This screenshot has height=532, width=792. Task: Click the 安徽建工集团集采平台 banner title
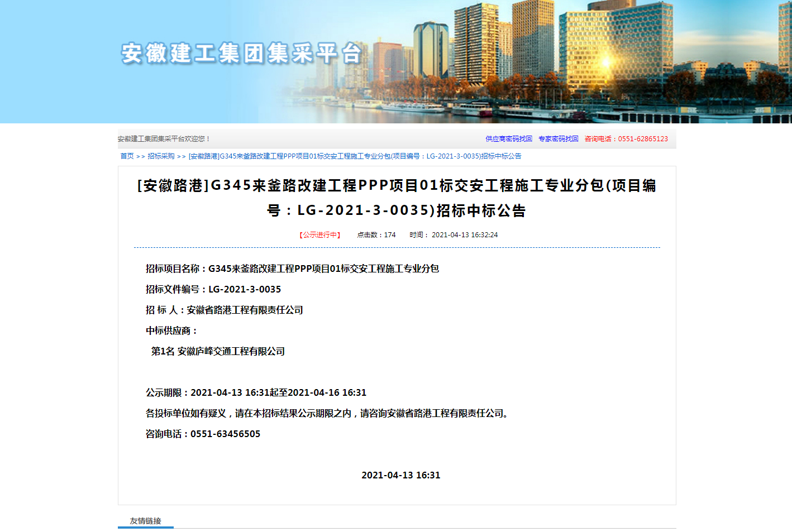tap(241, 54)
